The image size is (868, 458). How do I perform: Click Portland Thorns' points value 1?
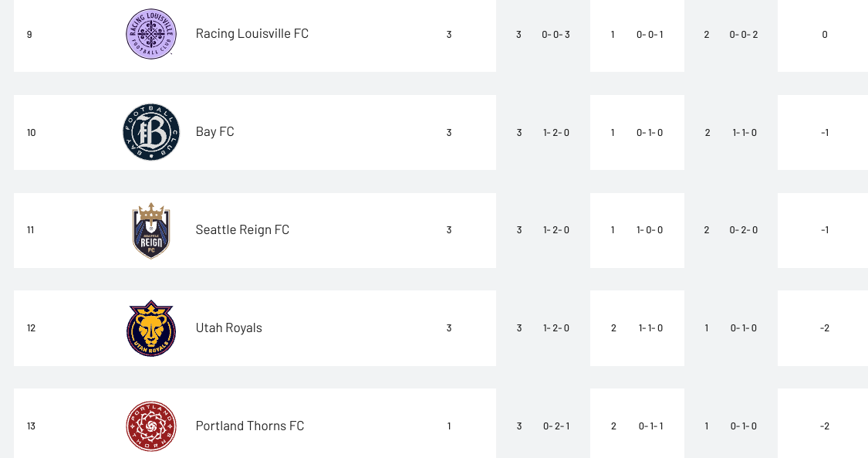point(449,426)
